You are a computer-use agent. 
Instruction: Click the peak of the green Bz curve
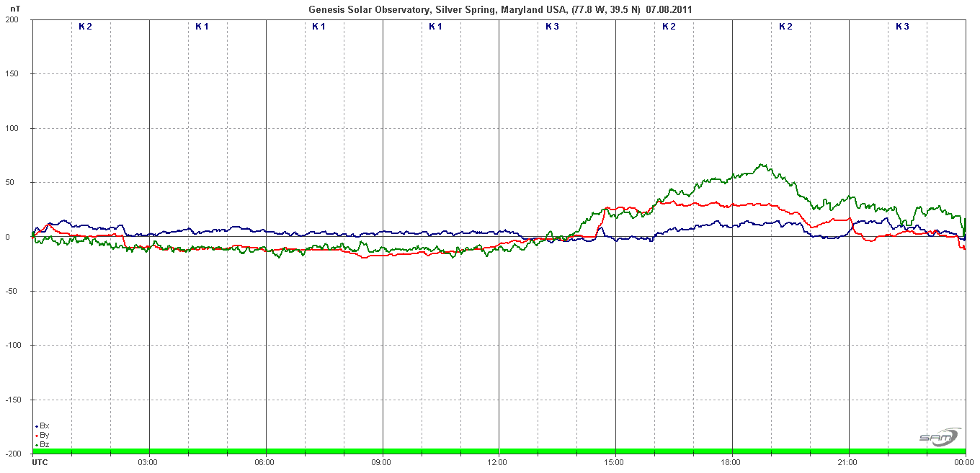pos(762,165)
